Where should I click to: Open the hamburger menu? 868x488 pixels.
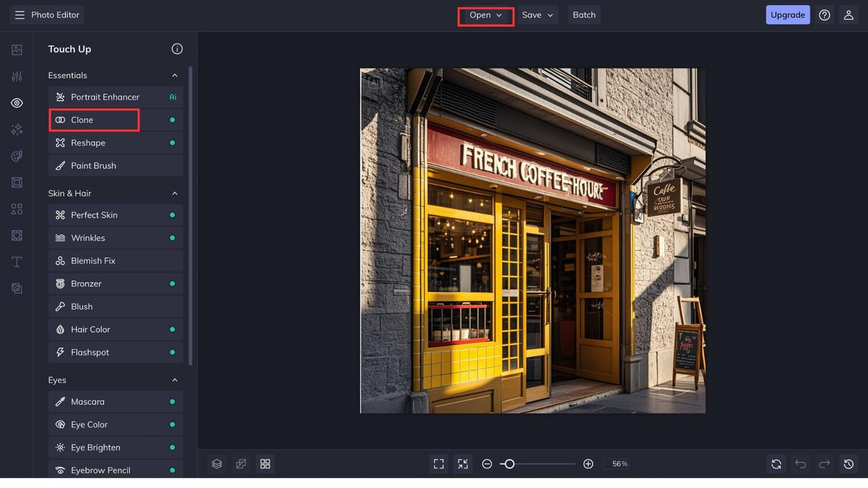19,14
